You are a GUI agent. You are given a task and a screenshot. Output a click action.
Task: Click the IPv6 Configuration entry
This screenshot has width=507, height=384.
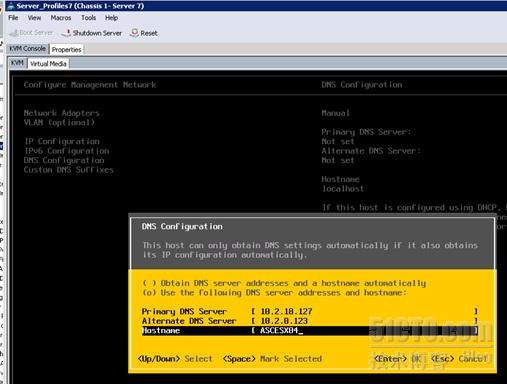[x=67, y=151]
